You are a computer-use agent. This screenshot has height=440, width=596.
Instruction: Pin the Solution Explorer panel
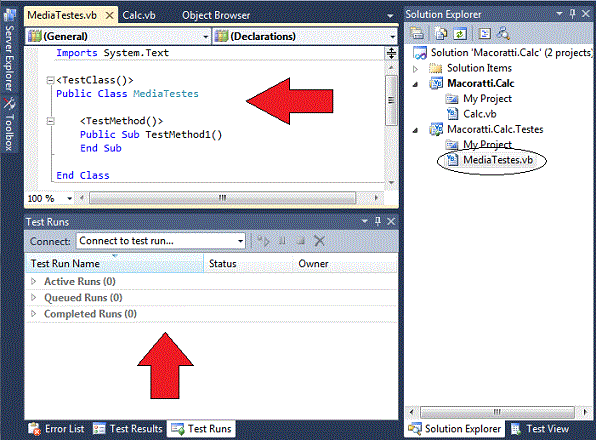[572, 14]
